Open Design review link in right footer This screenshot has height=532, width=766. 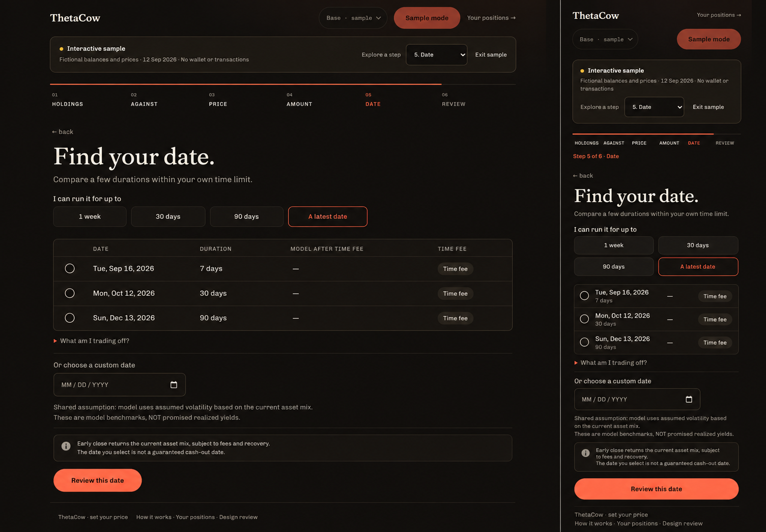click(x=683, y=523)
